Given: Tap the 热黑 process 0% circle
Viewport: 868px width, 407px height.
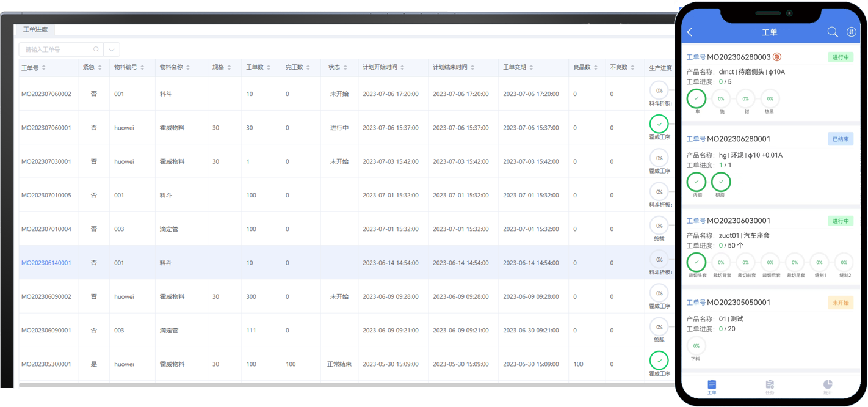Looking at the screenshot, I should (770, 98).
